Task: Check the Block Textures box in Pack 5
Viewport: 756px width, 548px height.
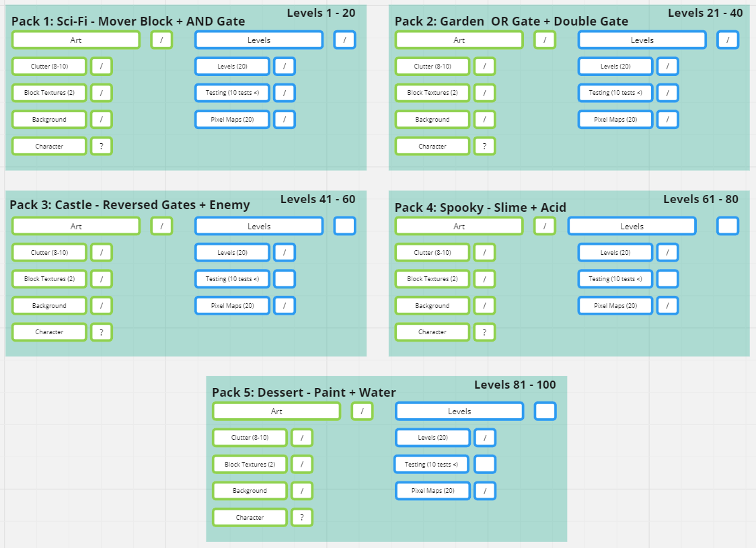Action: [302, 464]
